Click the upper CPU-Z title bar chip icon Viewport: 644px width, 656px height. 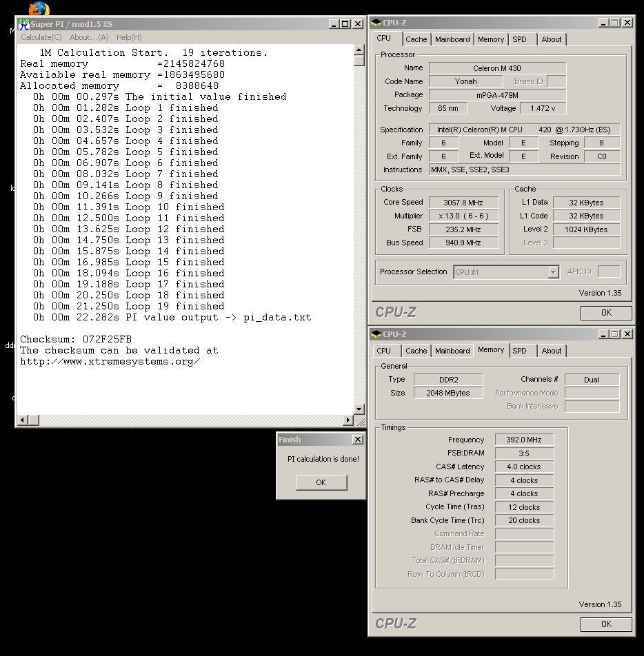376,23
